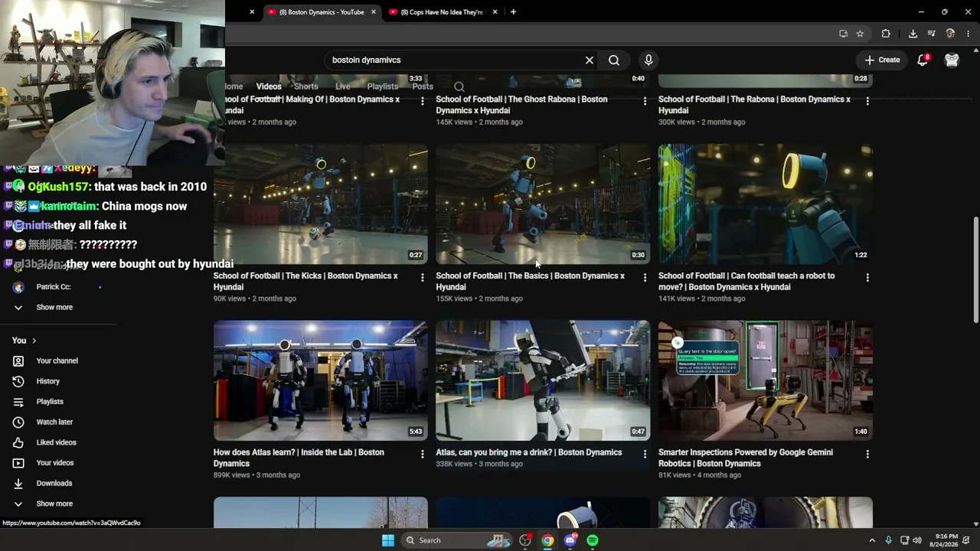This screenshot has width=980, height=551.
Task: Open The Ghost Rabona video title
Action: pos(521,105)
